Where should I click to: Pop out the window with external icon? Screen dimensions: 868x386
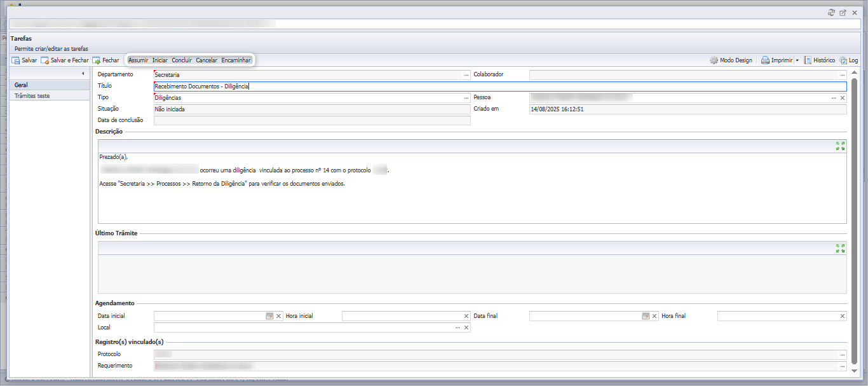843,13
